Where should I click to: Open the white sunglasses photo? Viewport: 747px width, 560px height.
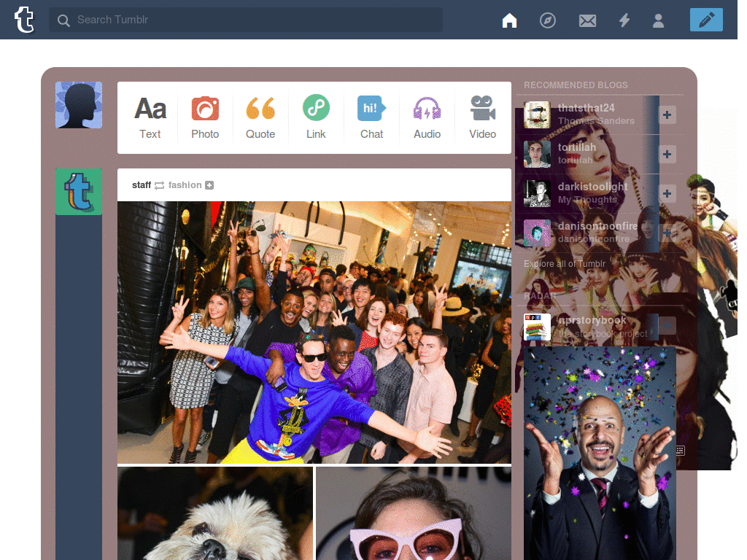pos(414,513)
